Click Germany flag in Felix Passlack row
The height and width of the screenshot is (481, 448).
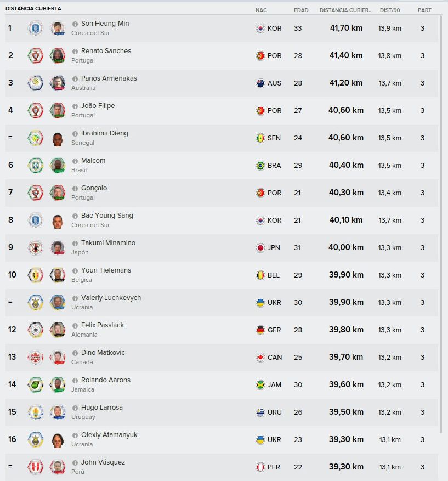[260, 330]
